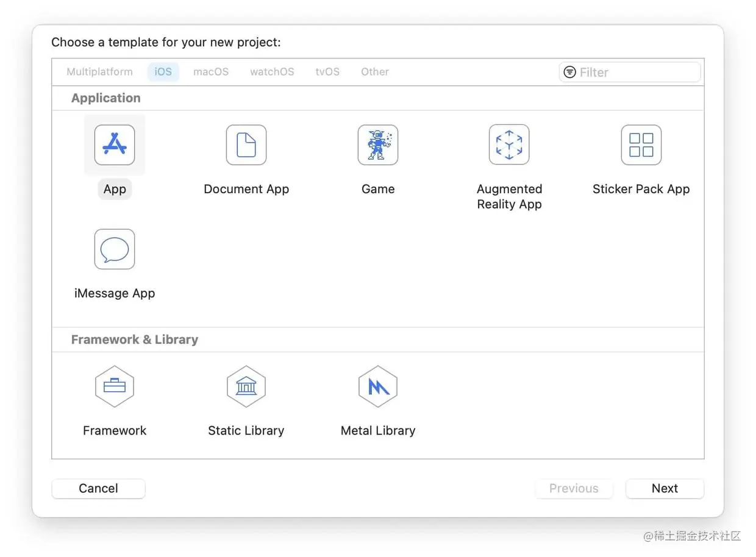Select the App template icon
Viewport: 756px width, 557px height.
115,145
